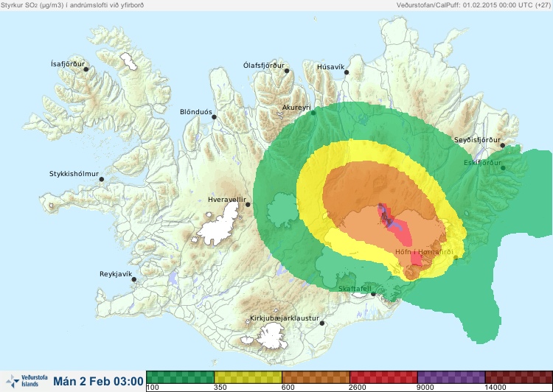Click the Skaftafell label
The width and height of the screenshot is (553, 392).
(x=355, y=289)
